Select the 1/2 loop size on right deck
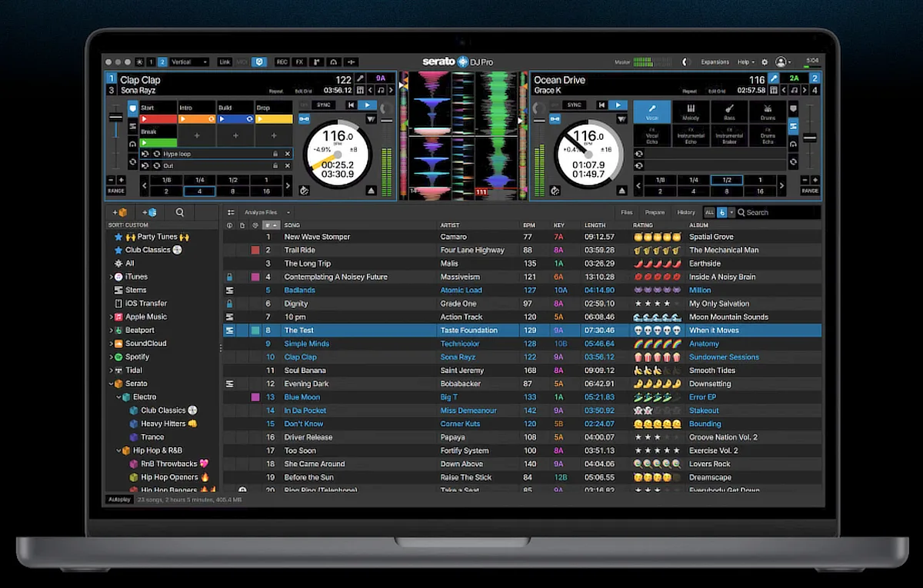Image resolution: width=923 pixels, height=588 pixels. 726,179
